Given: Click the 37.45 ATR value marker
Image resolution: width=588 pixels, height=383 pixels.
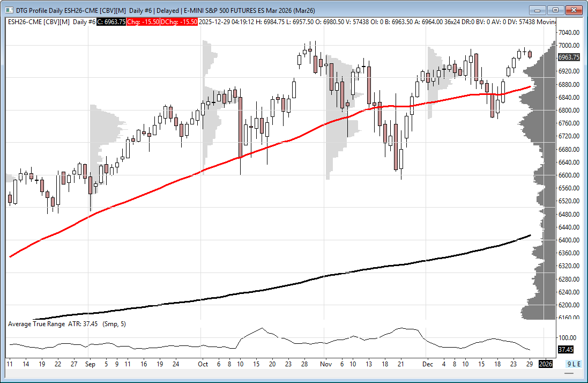Looking at the screenshot, I should [x=565, y=349].
